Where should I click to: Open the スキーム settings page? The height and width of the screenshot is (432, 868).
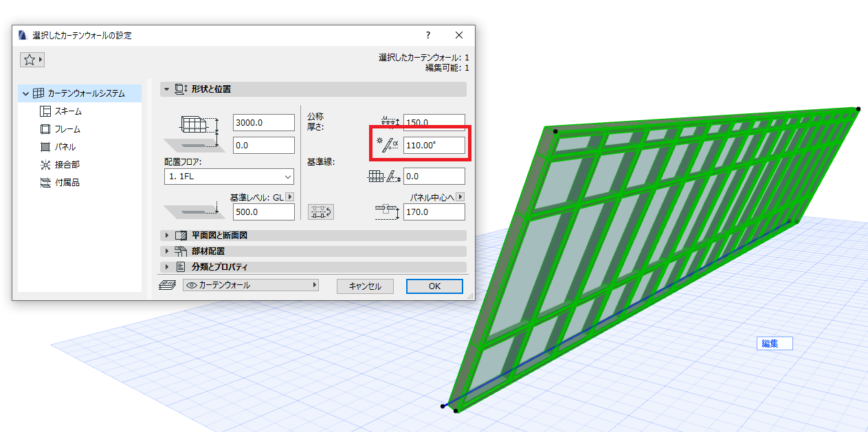(x=68, y=111)
